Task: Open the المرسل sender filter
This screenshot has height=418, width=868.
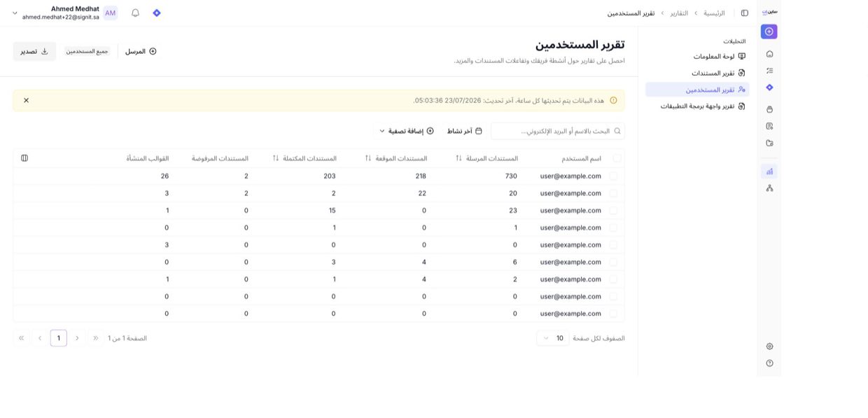Action: click(141, 51)
